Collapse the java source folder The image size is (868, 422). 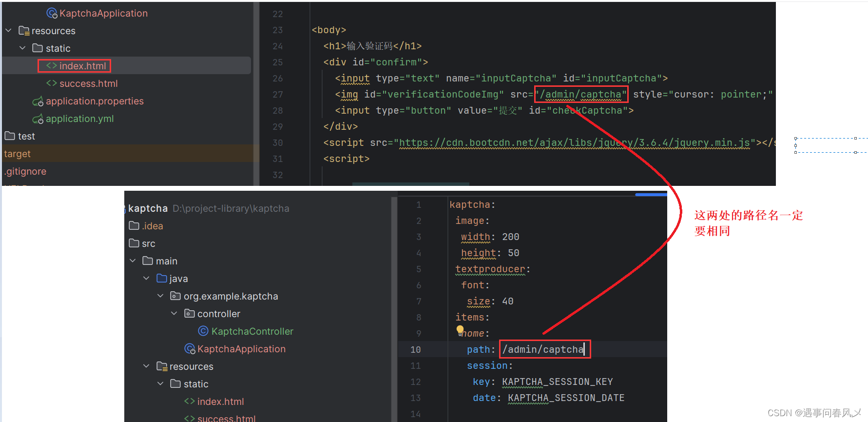(146, 278)
